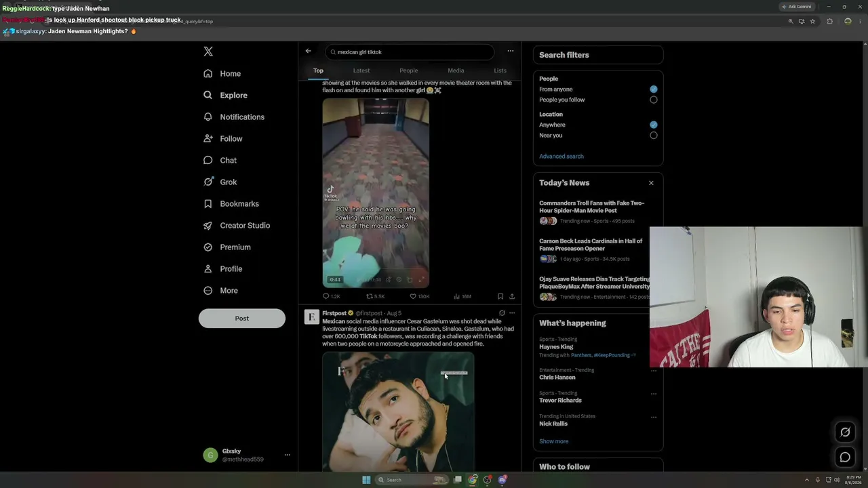
Task: Click the Windows taskbar Search box
Action: point(412,480)
